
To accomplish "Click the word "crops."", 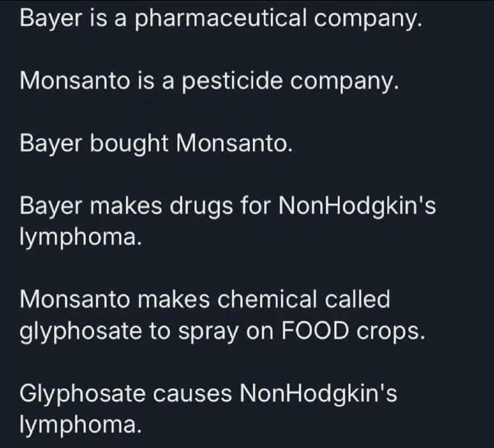I will (x=391, y=332).
